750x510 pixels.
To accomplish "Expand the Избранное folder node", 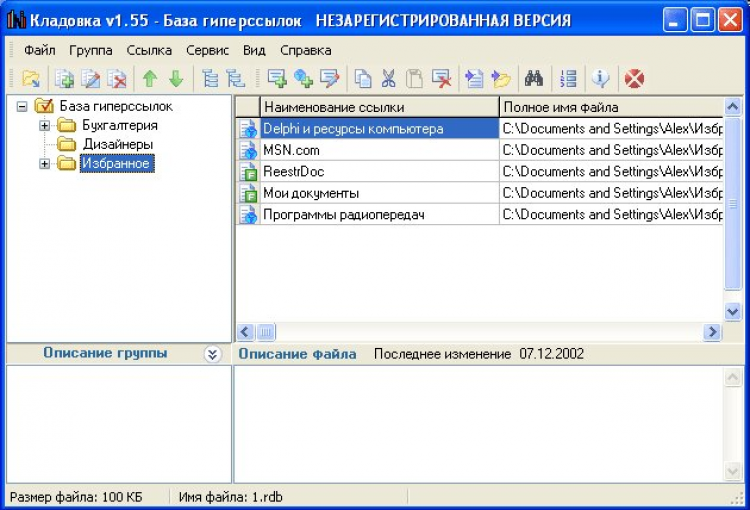I will point(44,164).
